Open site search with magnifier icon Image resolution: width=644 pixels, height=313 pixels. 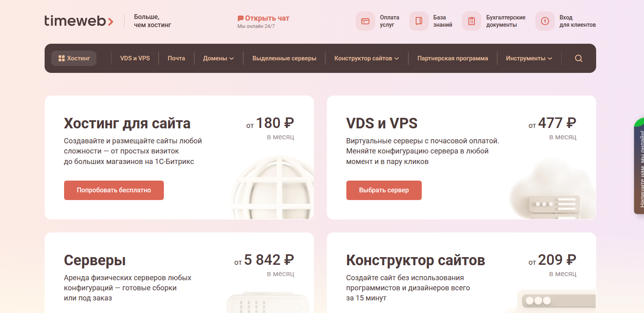578,58
